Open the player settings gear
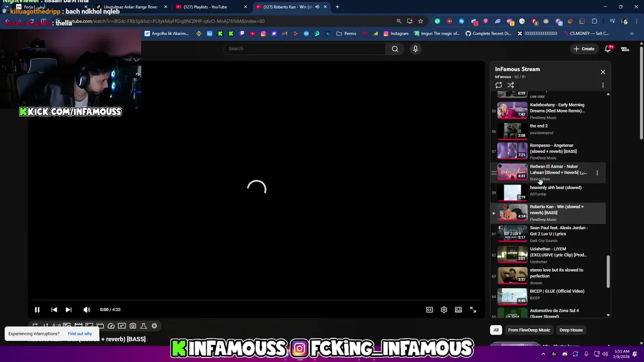Viewport: 644px width, 362px height. tap(444, 310)
